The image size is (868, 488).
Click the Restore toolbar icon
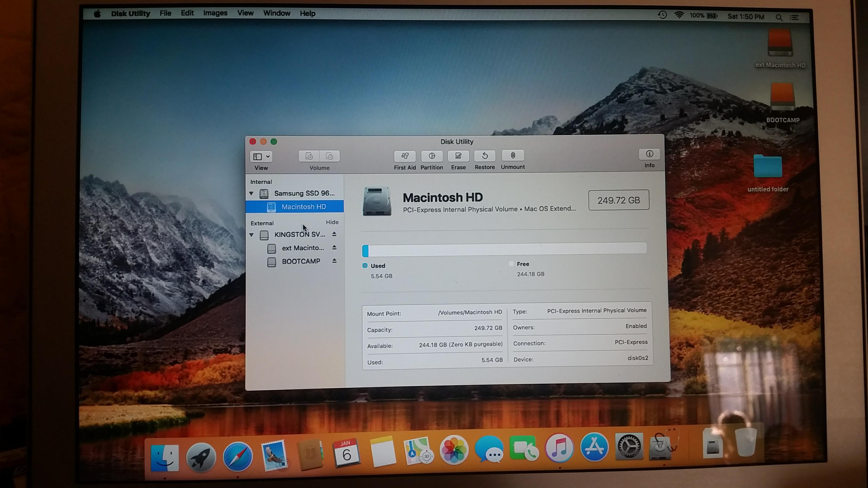coord(485,156)
